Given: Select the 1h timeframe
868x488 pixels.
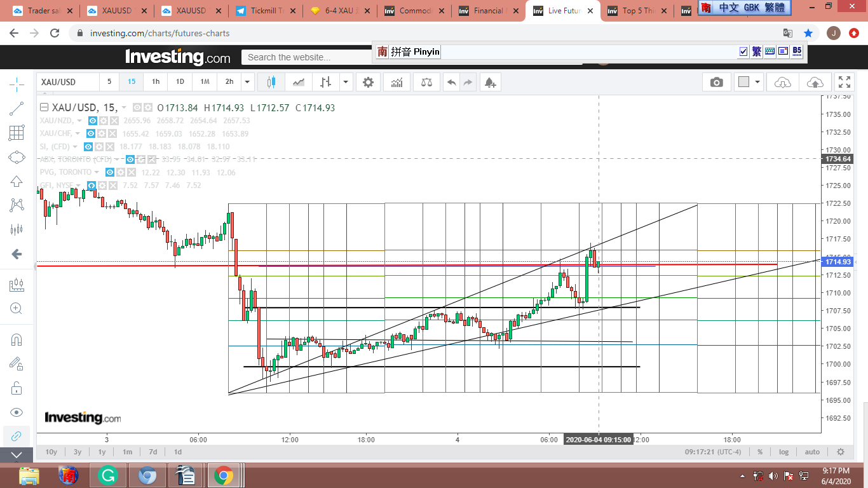Looking at the screenshot, I should 155,82.
